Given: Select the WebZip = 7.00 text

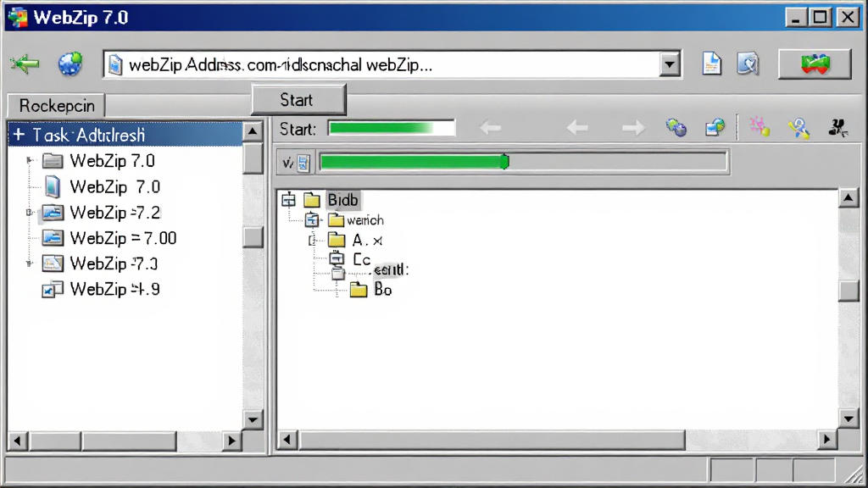Looking at the screenshot, I should coord(124,238).
